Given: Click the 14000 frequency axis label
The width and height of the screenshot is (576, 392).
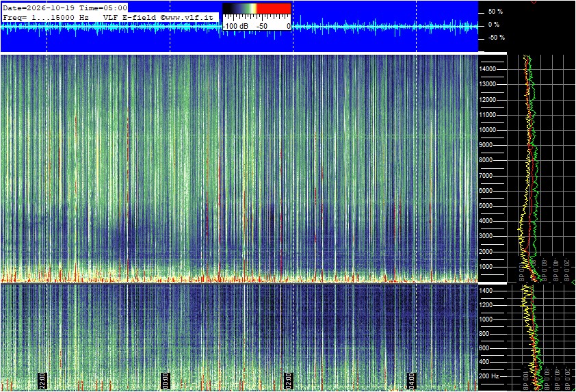Looking at the screenshot, I should (488, 69).
